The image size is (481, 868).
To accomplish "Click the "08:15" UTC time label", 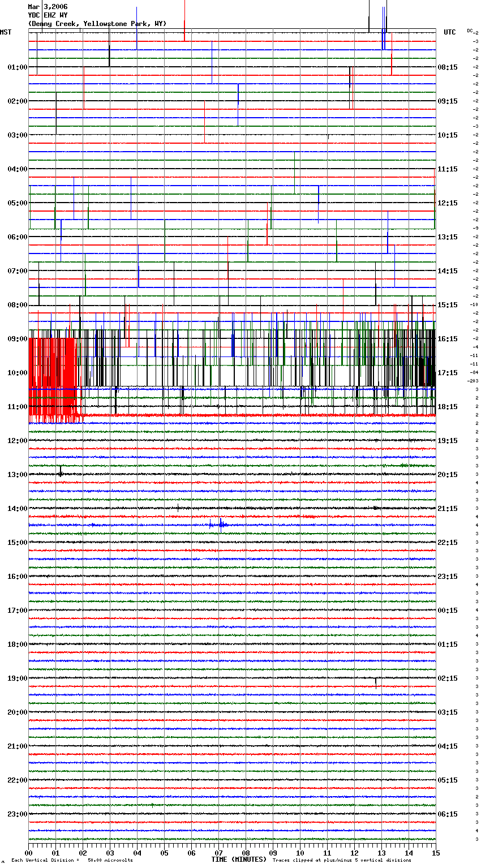I will [x=448, y=67].
